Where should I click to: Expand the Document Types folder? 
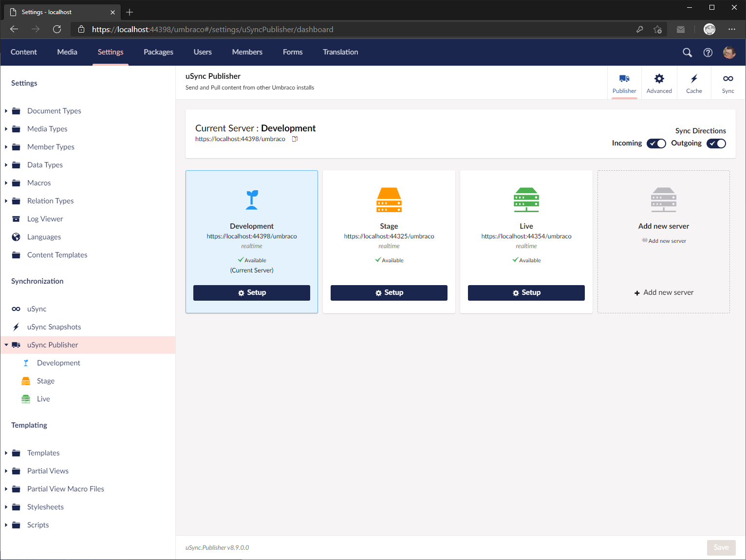point(6,111)
